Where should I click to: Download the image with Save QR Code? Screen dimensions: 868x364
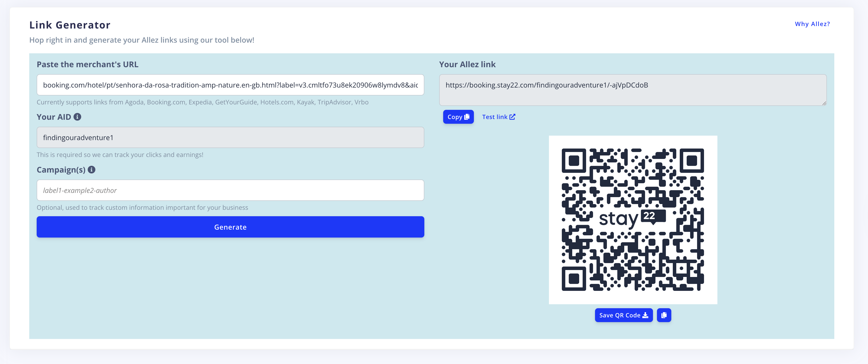point(623,315)
